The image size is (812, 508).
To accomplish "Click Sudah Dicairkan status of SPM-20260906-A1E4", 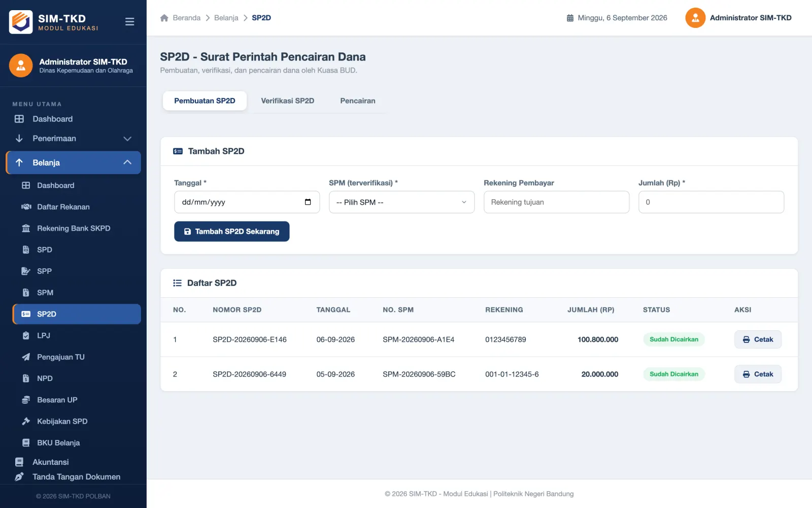I will coord(674,339).
